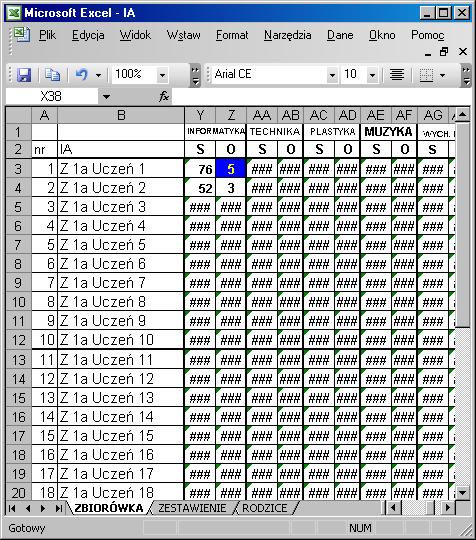Open the Arial CE font dropdown
This screenshot has width=476, height=540.
[x=332, y=75]
